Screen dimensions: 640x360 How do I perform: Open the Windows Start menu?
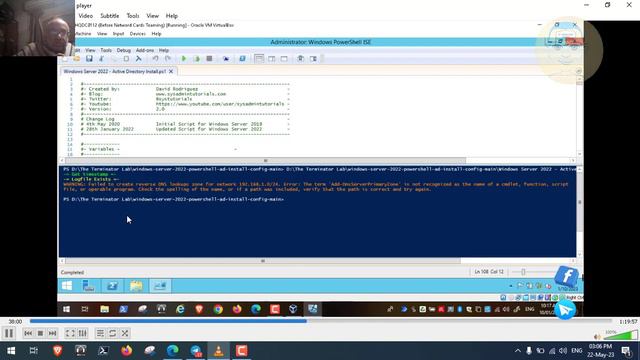tap(11, 351)
